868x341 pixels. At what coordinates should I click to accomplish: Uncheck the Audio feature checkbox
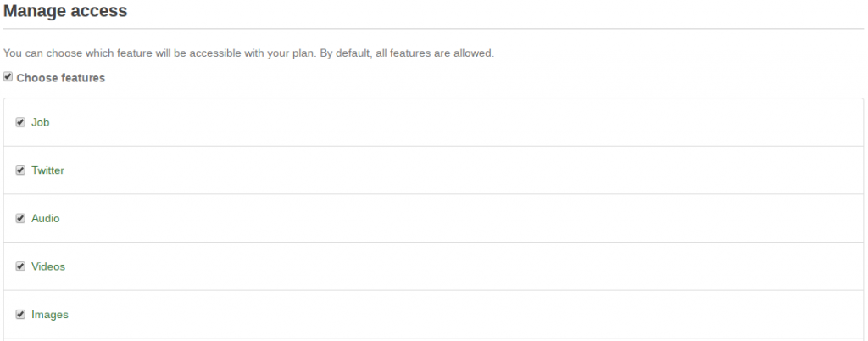tap(20, 218)
